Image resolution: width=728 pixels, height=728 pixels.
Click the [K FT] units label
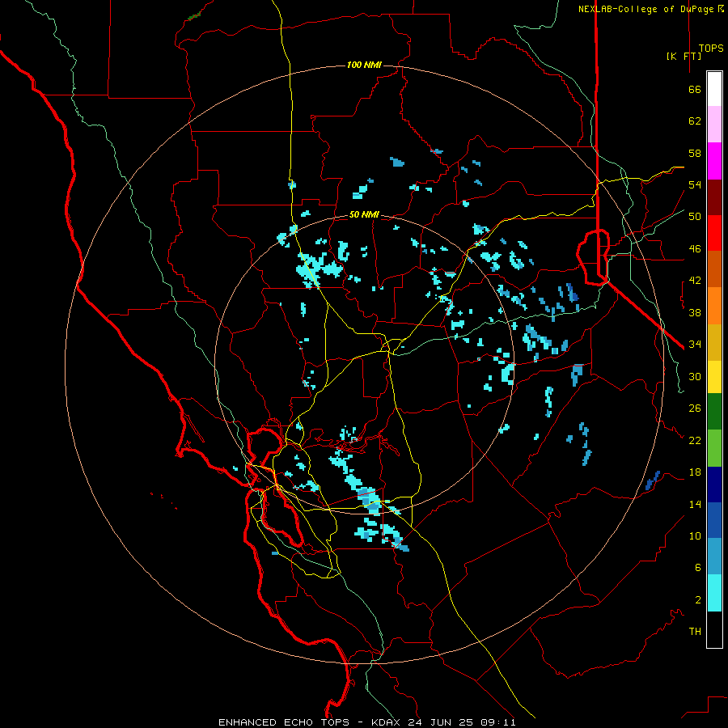[684, 56]
